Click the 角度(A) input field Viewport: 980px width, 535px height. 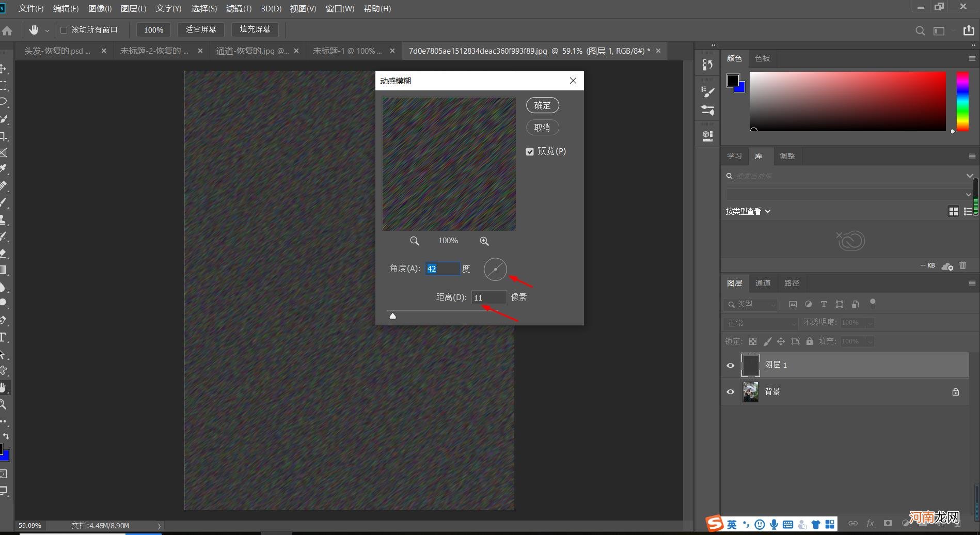[x=442, y=269]
